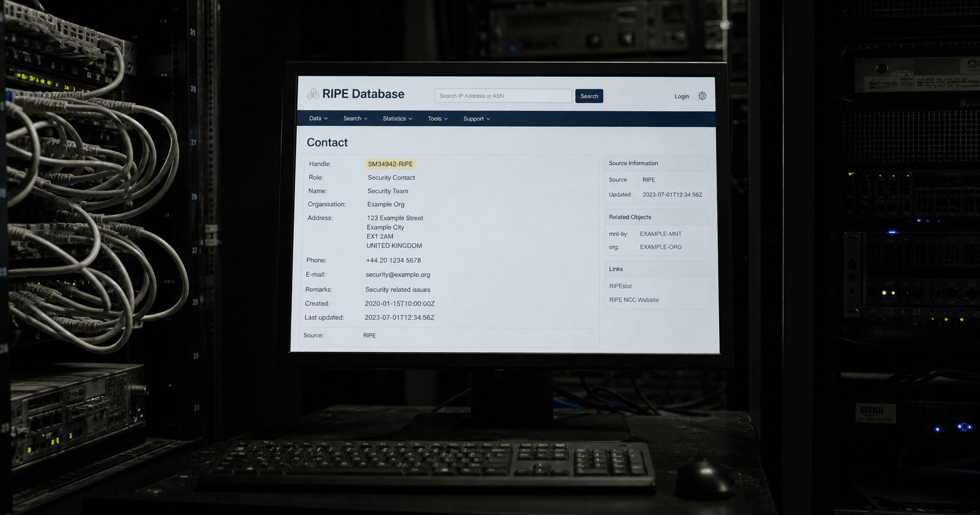
Task: Click the Example Org organisation value
Action: (x=386, y=205)
